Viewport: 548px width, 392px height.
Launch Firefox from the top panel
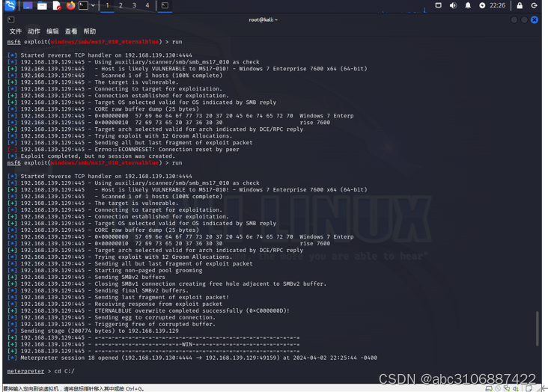(70, 5)
